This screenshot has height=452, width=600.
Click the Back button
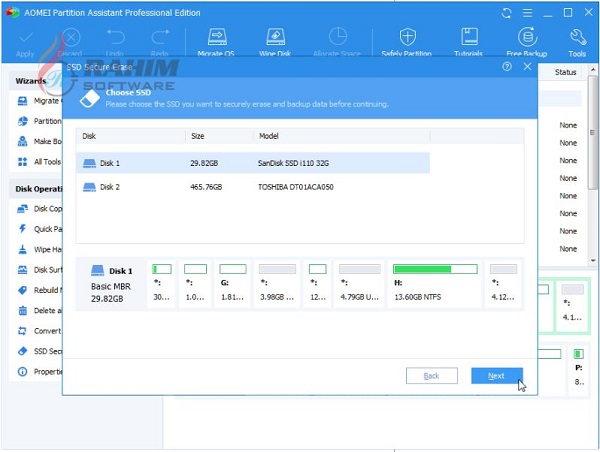[432, 376]
